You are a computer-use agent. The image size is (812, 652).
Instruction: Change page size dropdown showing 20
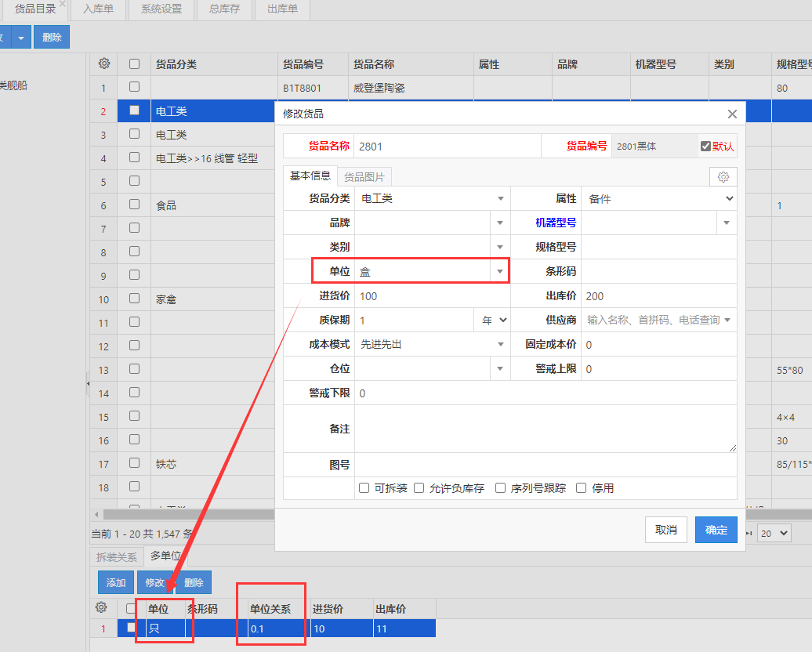click(774, 533)
